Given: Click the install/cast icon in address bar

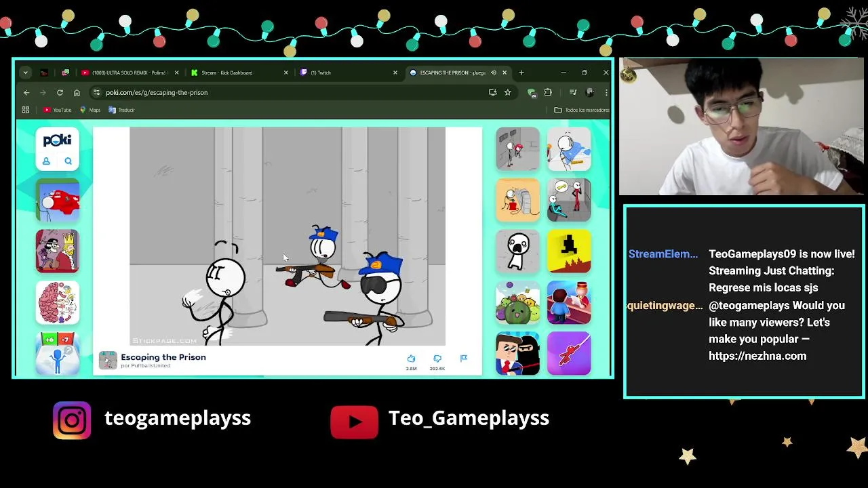Looking at the screenshot, I should [492, 92].
